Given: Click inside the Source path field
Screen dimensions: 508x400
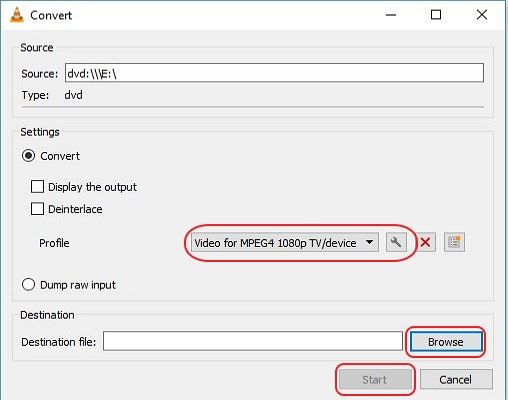Looking at the screenshot, I should pos(274,73).
